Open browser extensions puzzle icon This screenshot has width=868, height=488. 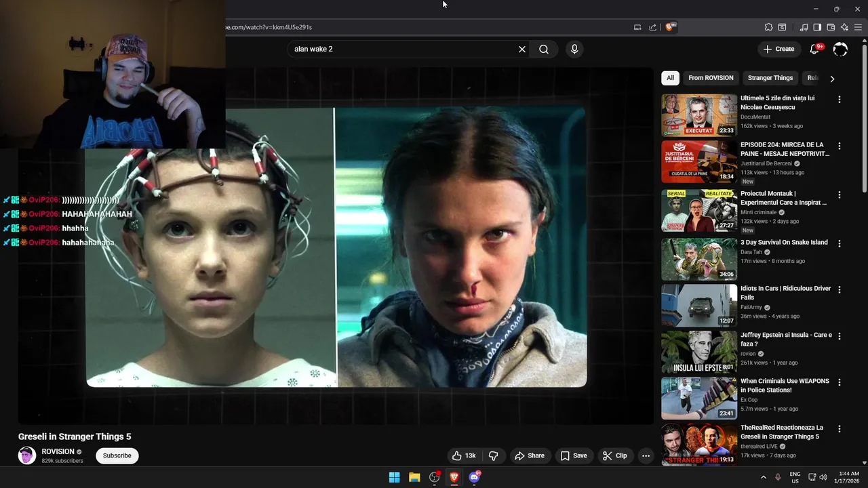(768, 27)
